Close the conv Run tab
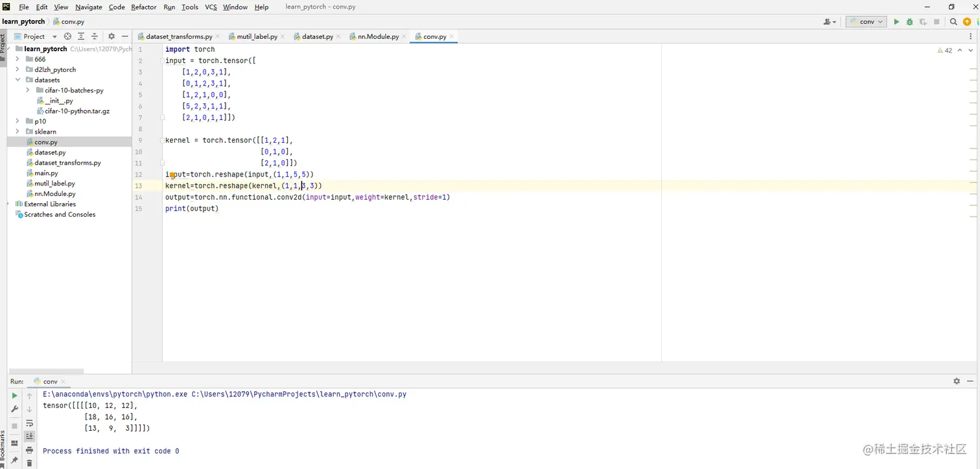 pyautogui.click(x=63, y=381)
